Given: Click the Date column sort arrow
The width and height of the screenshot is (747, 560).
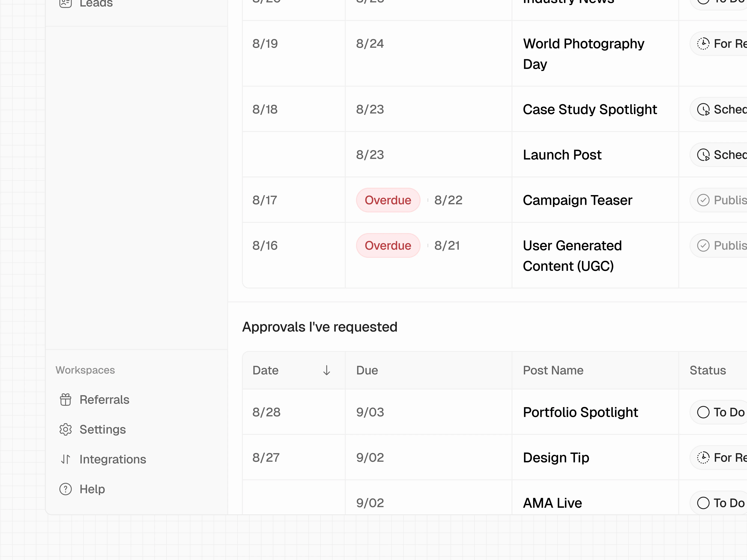Looking at the screenshot, I should [327, 370].
